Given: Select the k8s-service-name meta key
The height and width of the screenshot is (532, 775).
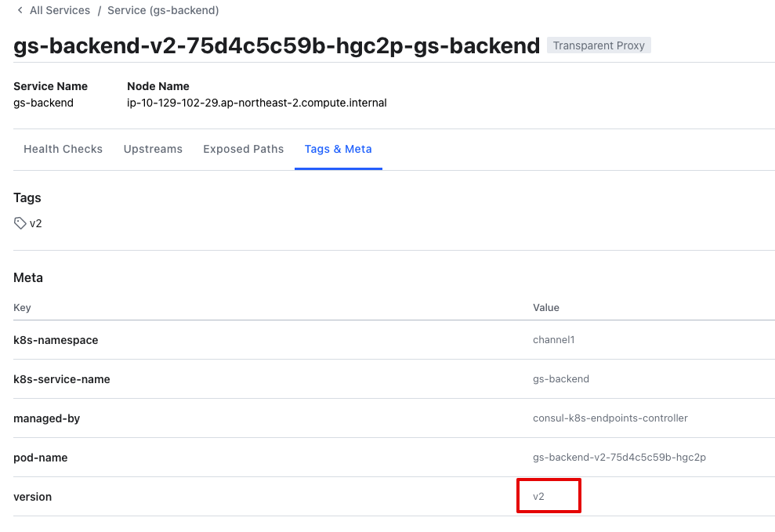Looking at the screenshot, I should (62, 379).
